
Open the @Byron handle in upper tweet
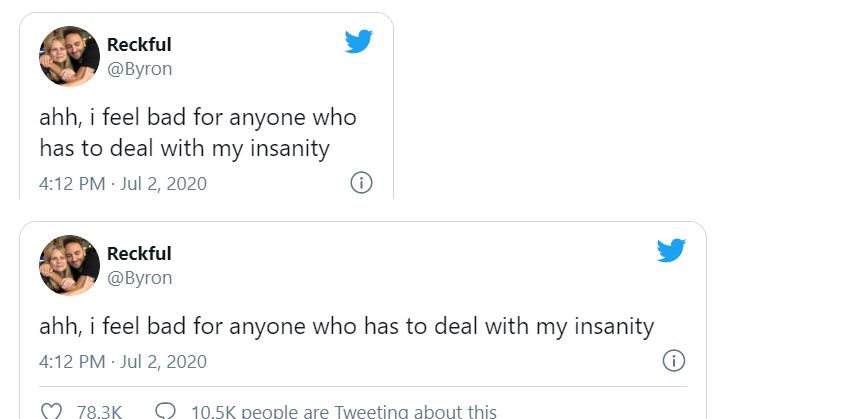139,69
